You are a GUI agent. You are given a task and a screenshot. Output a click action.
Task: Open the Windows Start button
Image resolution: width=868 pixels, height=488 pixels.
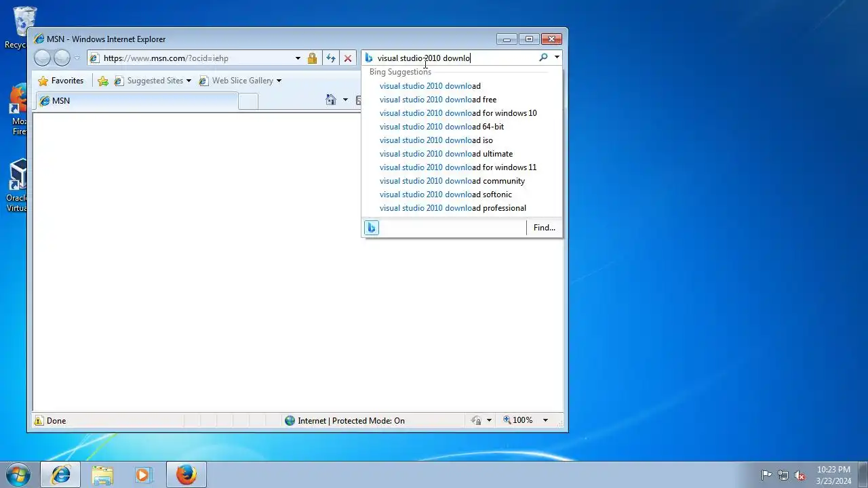(x=18, y=474)
